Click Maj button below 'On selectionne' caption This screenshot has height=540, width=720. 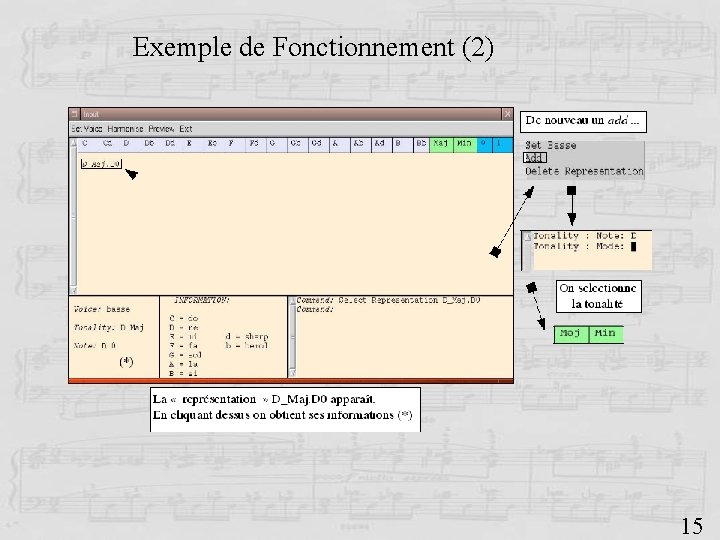tap(571, 334)
